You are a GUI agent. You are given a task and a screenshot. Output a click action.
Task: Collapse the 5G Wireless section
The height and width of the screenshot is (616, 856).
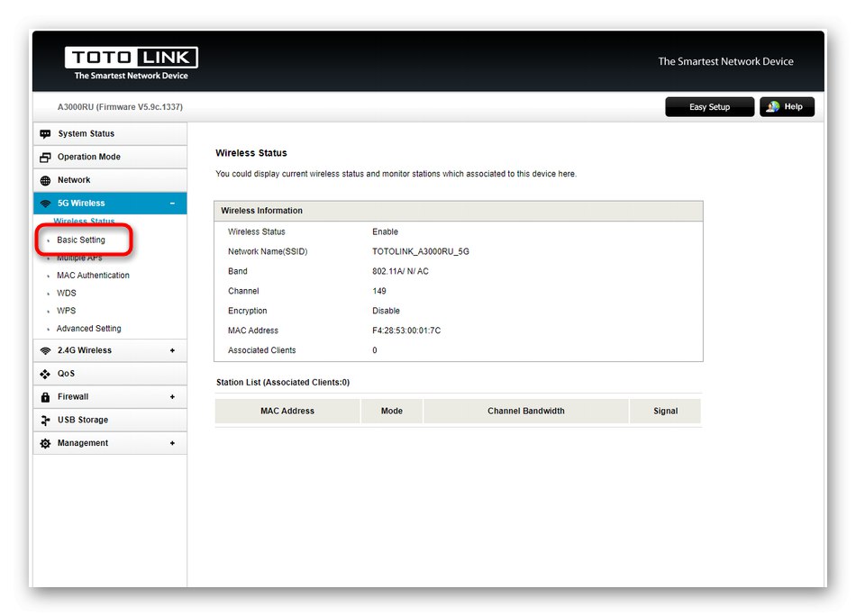(172, 204)
